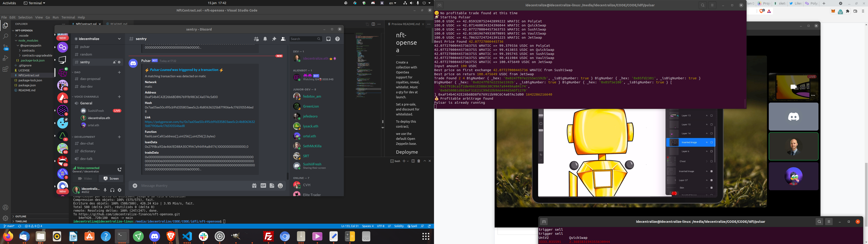Expand the idecentralize server dropdown
The width and height of the screenshot is (868, 244).
click(119, 39)
